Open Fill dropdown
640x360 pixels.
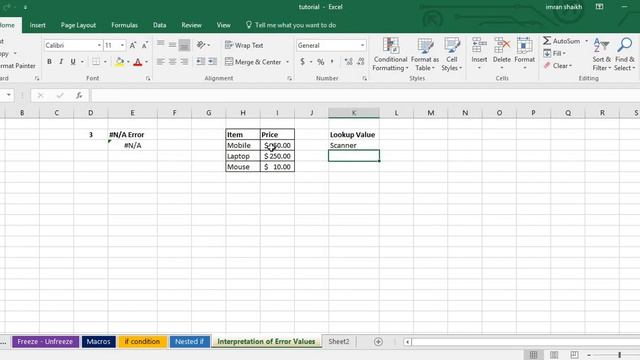[x=555, y=53]
